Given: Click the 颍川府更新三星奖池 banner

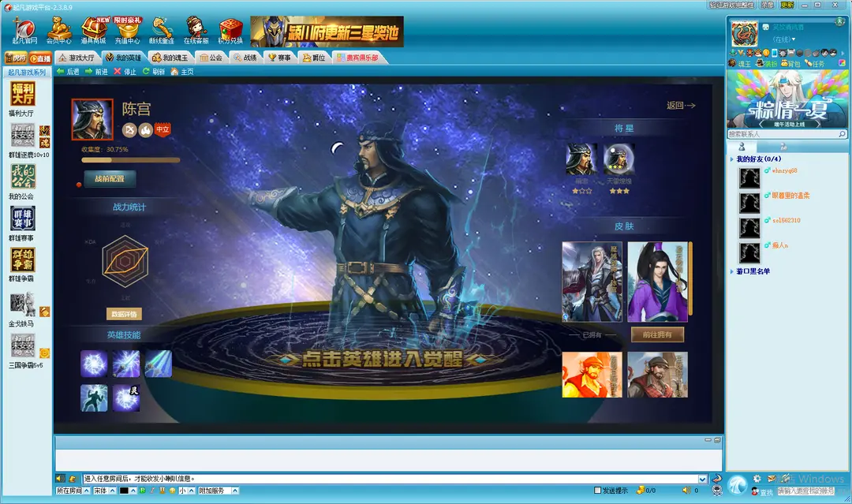Looking at the screenshot, I should 327,32.
